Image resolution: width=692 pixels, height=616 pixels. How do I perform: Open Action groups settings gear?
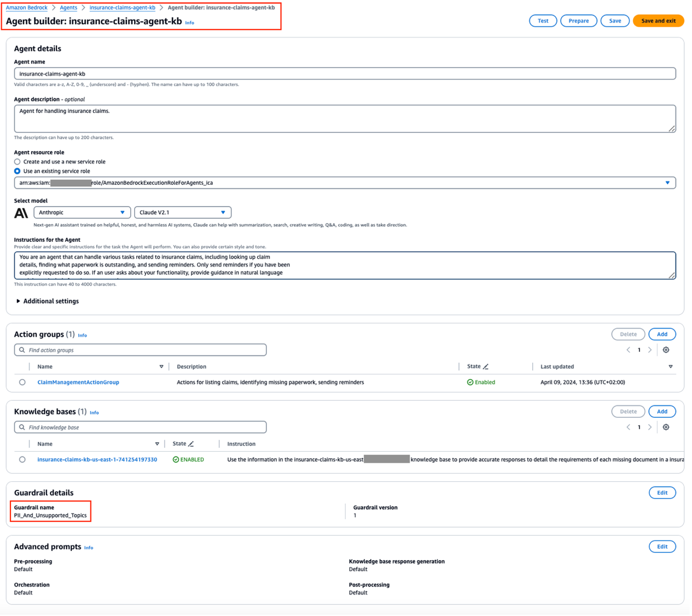666,350
